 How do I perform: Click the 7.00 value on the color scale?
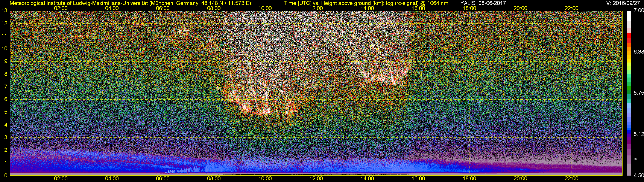click(x=639, y=11)
